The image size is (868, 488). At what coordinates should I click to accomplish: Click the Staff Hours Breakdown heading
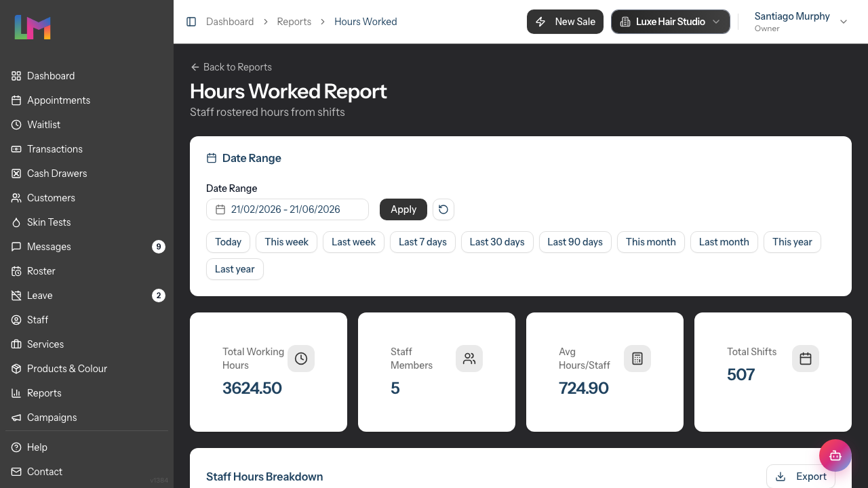tap(264, 476)
